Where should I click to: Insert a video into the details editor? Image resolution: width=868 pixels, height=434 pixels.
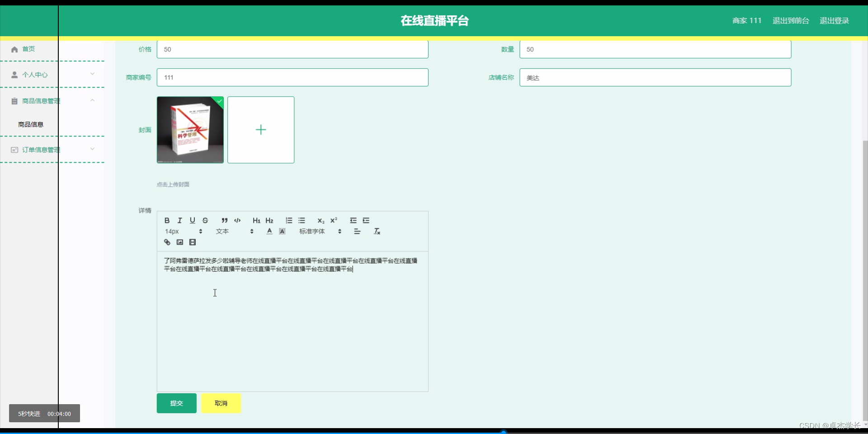pos(193,242)
